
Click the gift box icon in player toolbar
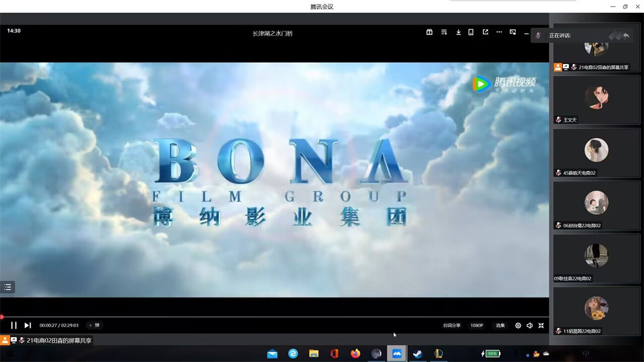[x=430, y=32]
